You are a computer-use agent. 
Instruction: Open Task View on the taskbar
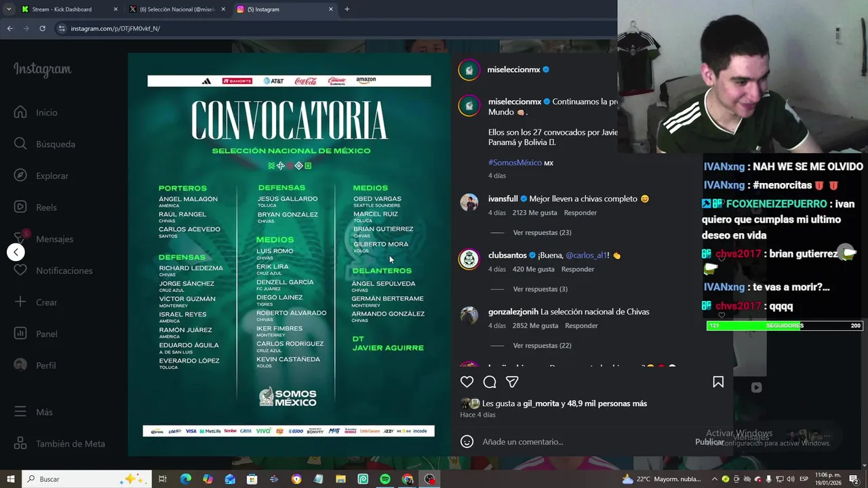coord(163,479)
